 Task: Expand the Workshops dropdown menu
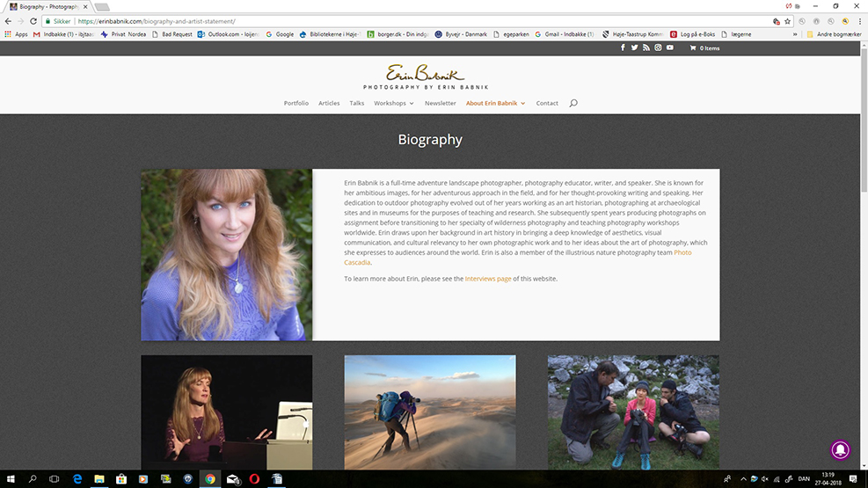click(393, 103)
